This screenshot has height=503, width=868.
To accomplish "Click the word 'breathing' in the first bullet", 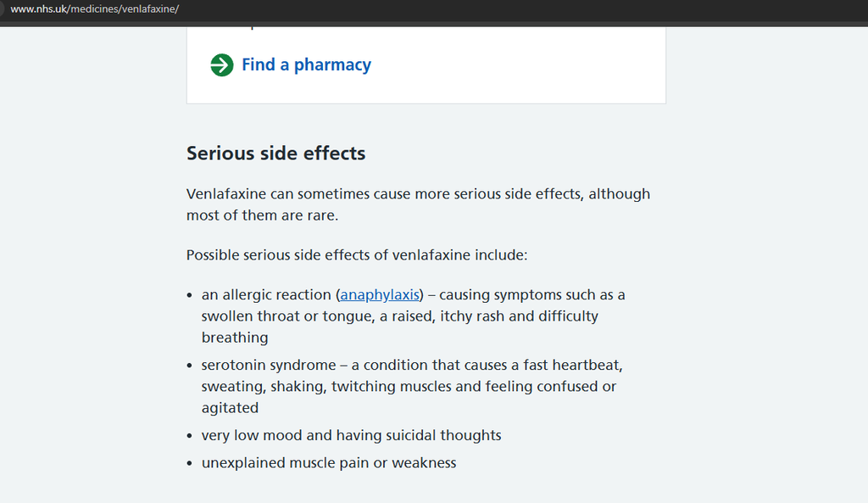I will click(235, 338).
